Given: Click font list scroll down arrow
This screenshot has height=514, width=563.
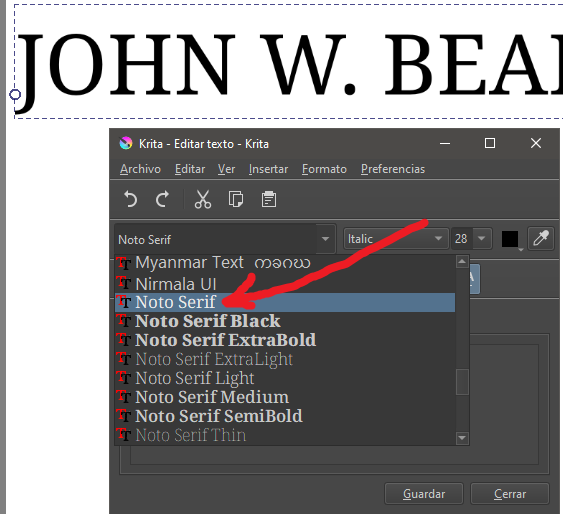Looking at the screenshot, I should click(462, 438).
